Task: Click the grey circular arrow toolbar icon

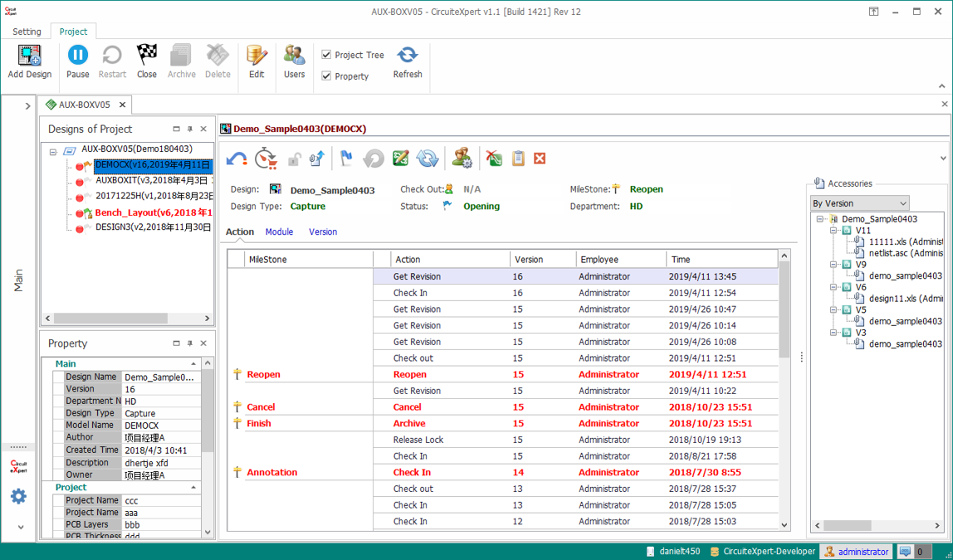Action: coord(374,158)
